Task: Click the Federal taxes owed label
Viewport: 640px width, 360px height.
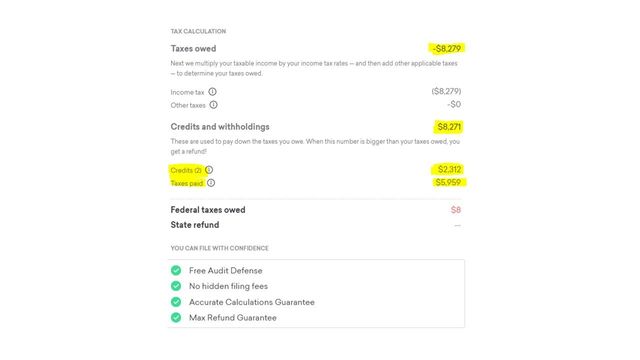Action: point(208,210)
